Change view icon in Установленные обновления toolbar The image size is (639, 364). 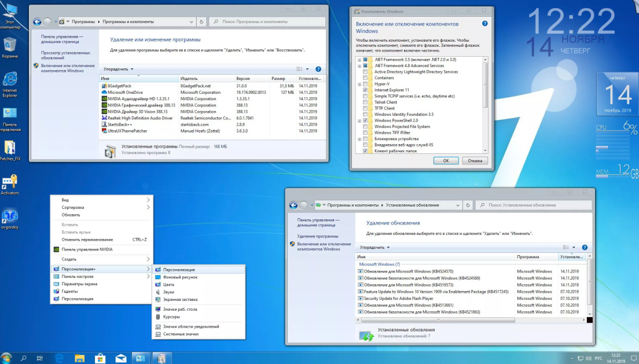coord(565,248)
